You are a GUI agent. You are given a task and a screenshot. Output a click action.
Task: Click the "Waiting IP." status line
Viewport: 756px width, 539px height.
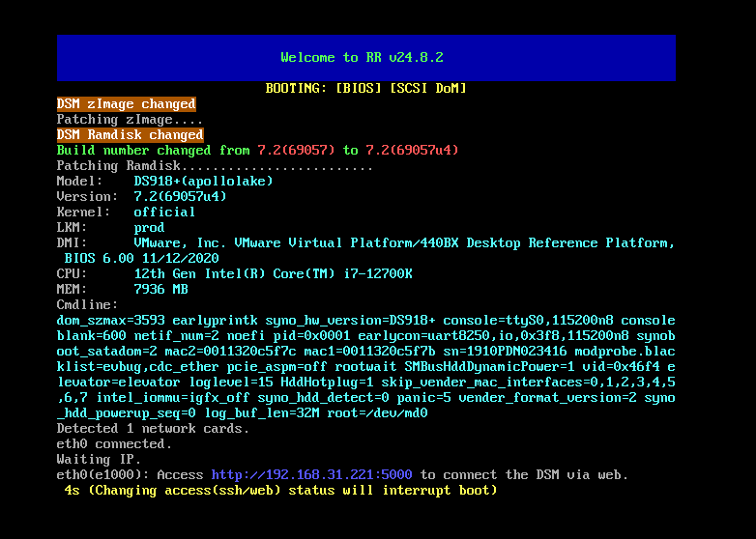coord(99,459)
